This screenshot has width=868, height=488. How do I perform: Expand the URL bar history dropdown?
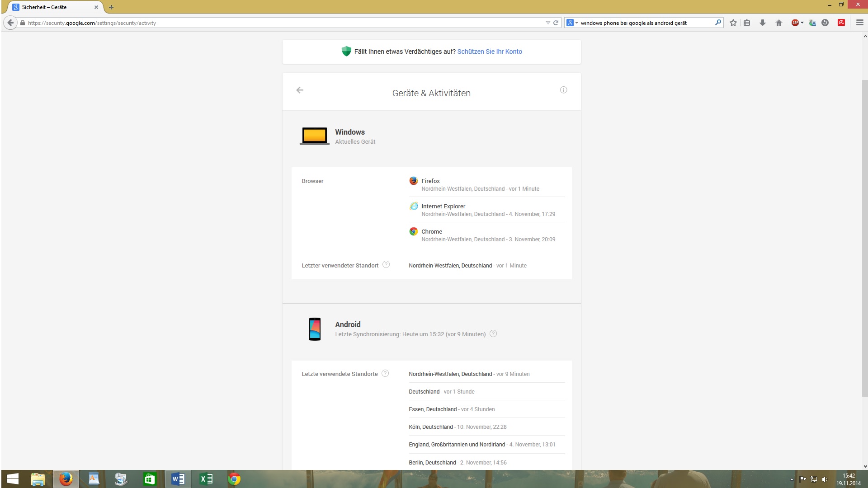coord(548,23)
